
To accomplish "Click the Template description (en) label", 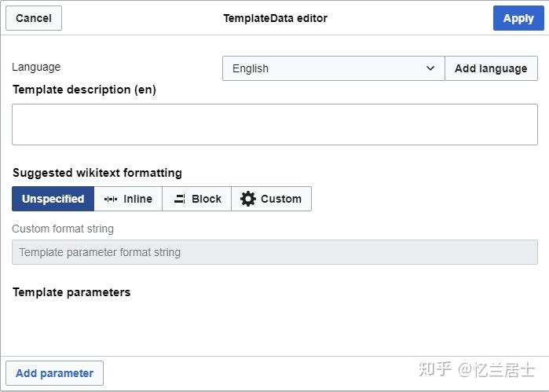I will [84, 90].
